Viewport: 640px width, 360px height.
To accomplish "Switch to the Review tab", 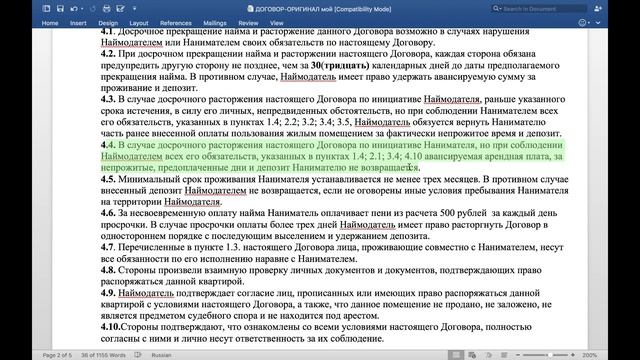I will 248,23.
